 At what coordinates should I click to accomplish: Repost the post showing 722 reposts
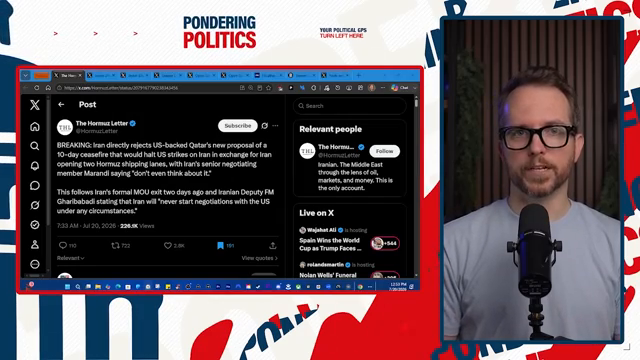tap(121, 245)
